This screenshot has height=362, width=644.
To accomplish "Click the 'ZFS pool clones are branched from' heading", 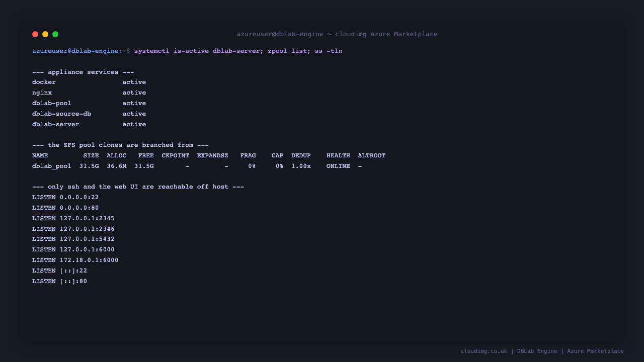I will pos(120,145).
